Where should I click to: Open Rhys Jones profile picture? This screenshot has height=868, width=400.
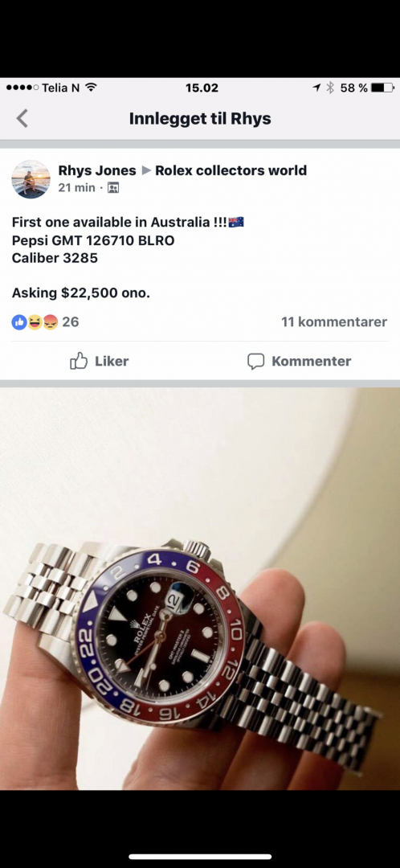tap(31, 178)
